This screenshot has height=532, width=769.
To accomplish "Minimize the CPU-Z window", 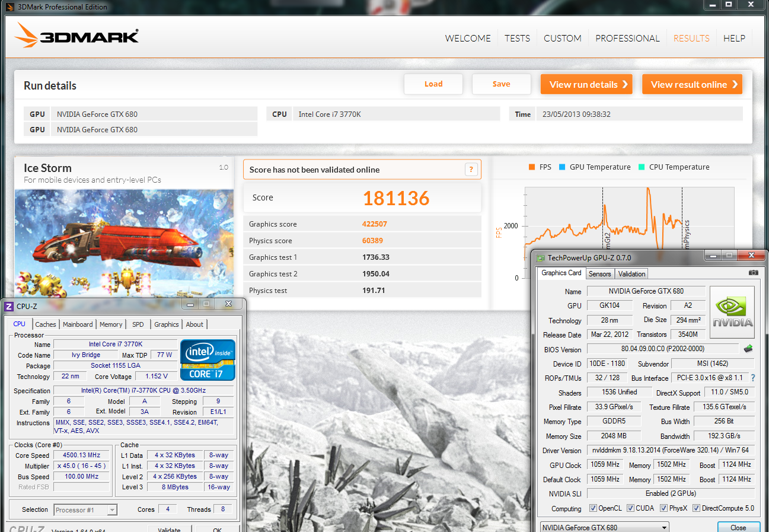I will pyautogui.click(x=190, y=304).
